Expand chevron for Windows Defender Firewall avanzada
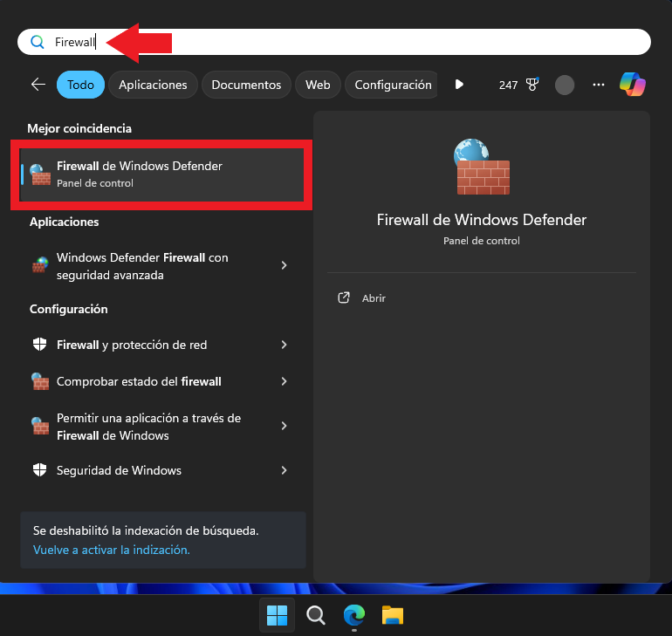This screenshot has height=636, width=672. (285, 265)
